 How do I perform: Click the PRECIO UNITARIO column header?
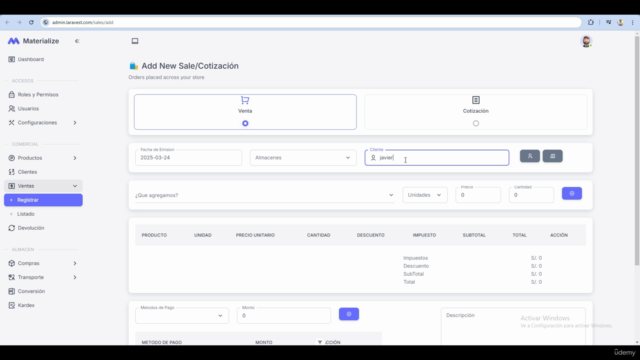click(255, 235)
